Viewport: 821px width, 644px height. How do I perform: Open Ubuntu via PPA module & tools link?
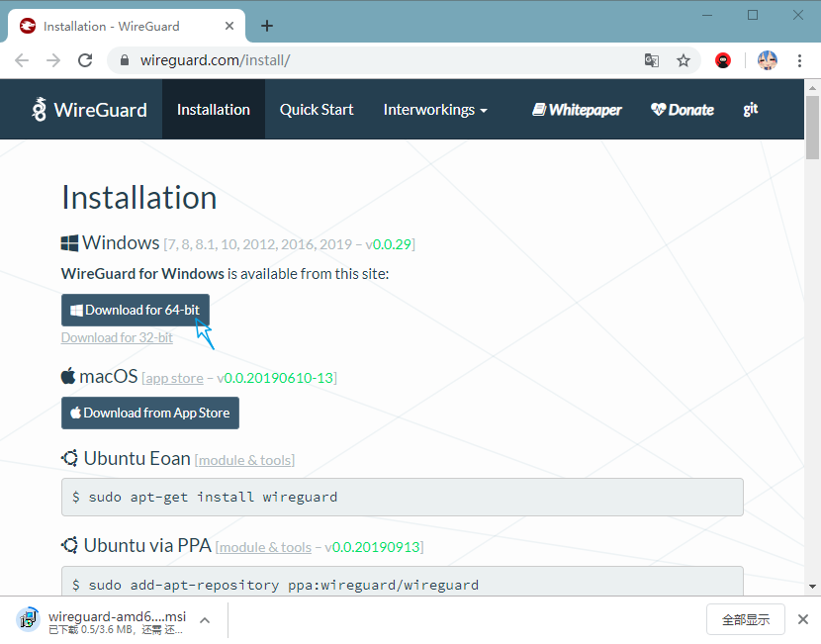tap(265, 547)
